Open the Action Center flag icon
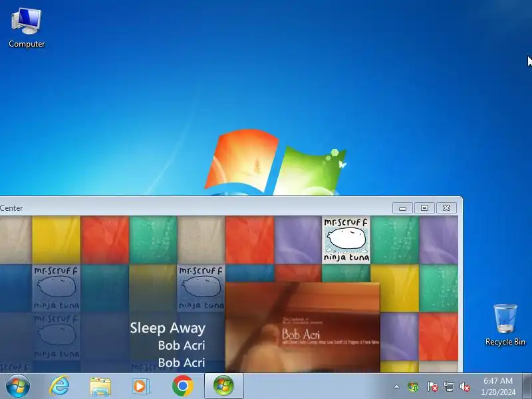Viewport: 532px width, 399px height. pyautogui.click(x=432, y=386)
